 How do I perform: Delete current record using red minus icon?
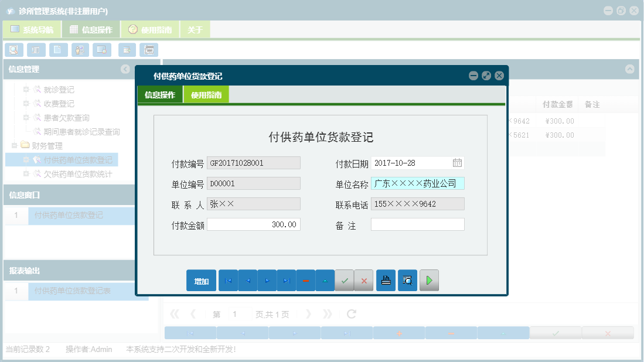click(x=305, y=280)
